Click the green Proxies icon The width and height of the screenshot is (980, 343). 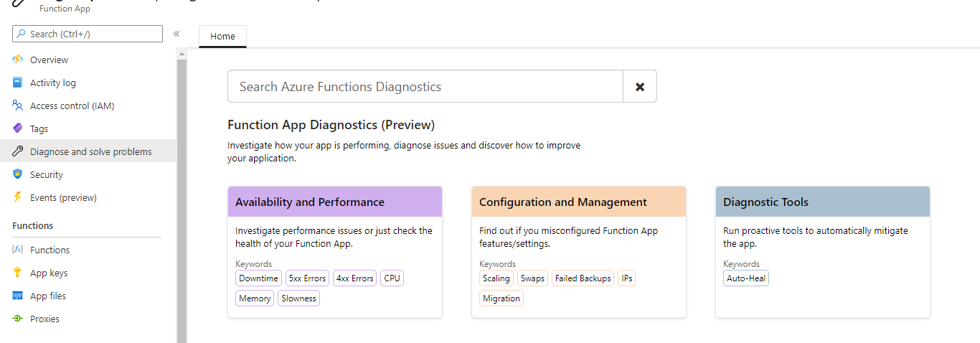pyautogui.click(x=18, y=319)
